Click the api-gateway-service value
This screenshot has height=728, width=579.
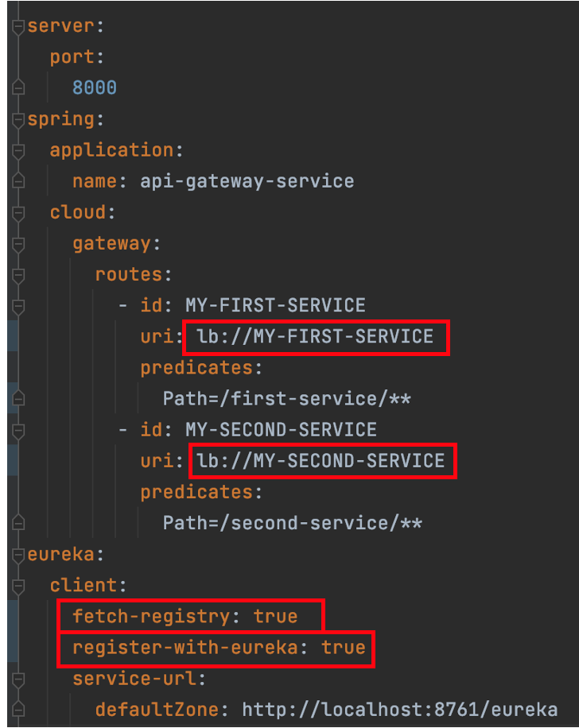(247, 181)
